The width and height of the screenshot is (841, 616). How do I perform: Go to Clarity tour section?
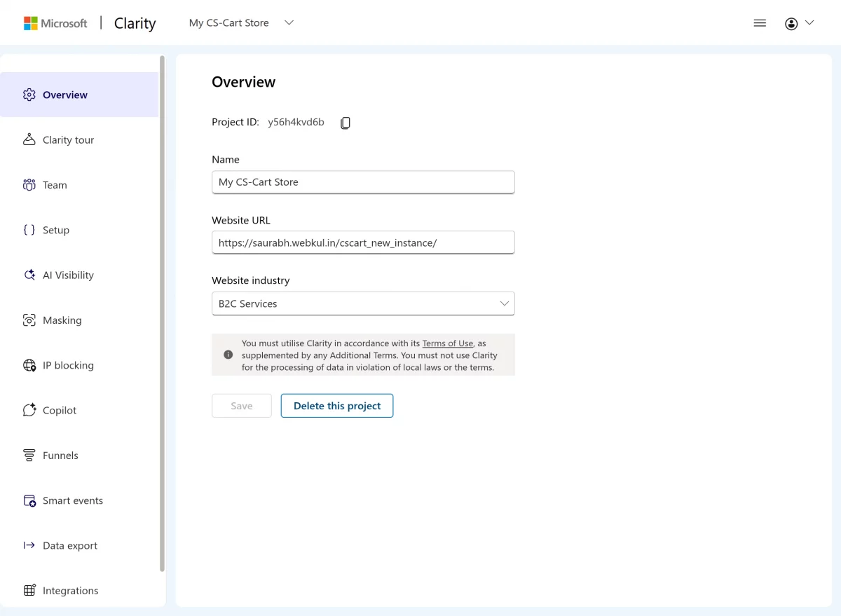(79, 139)
